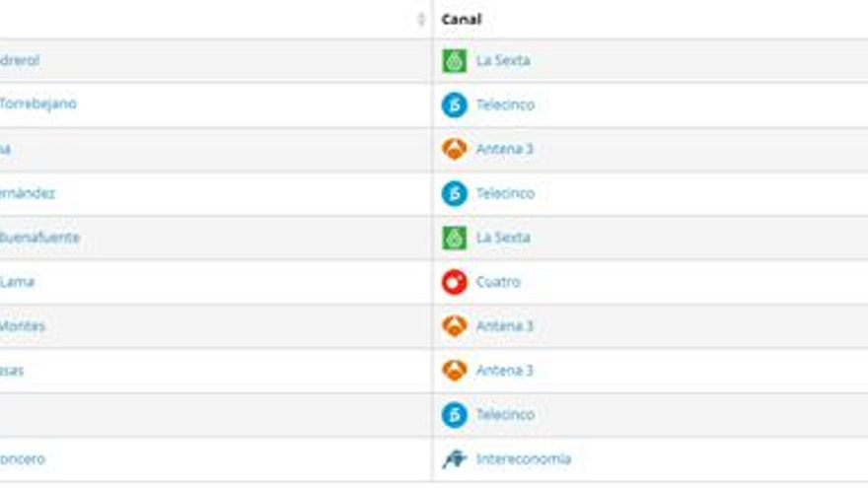Open the Lama name link
The height and width of the screenshot is (488, 868).
point(17,282)
